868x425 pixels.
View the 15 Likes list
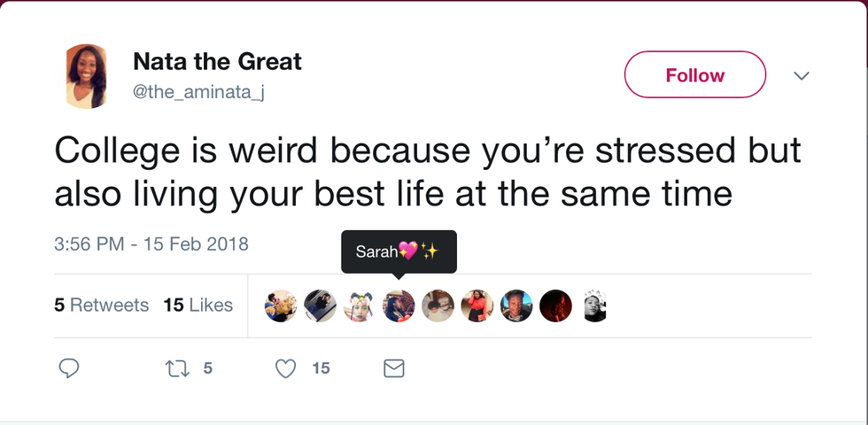[198, 305]
